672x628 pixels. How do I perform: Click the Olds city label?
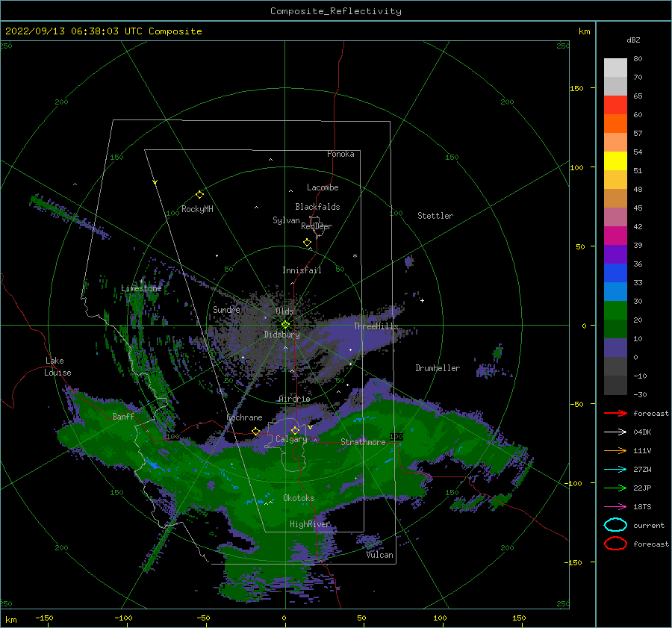click(284, 311)
